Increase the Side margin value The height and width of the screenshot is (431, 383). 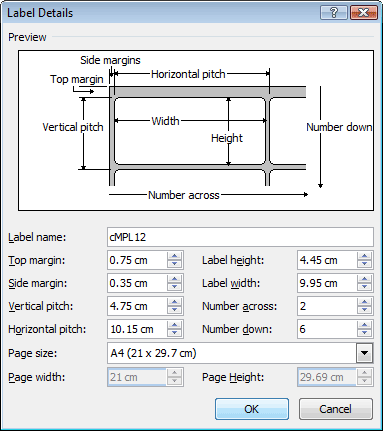(174, 279)
